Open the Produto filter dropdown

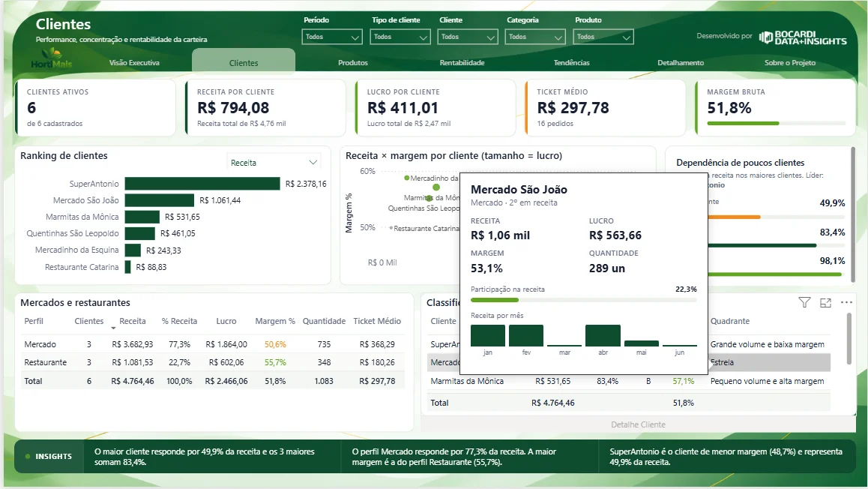[603, 37]
